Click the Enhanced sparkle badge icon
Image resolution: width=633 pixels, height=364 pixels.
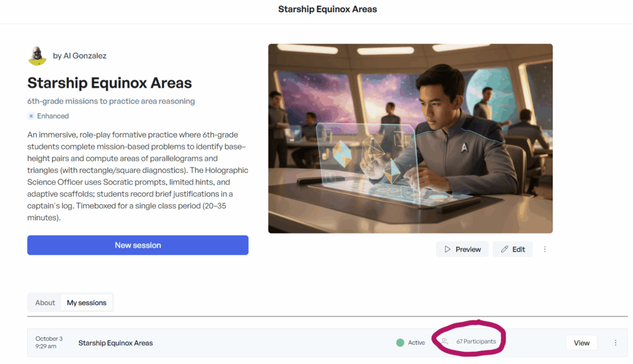31,116
